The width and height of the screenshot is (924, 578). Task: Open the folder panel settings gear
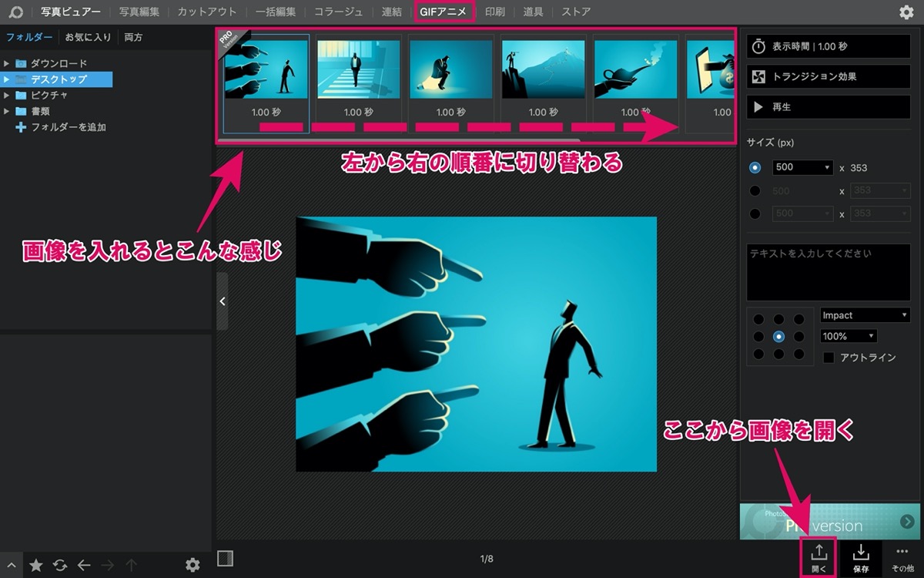pyautogui.click(x=192, y=565)
